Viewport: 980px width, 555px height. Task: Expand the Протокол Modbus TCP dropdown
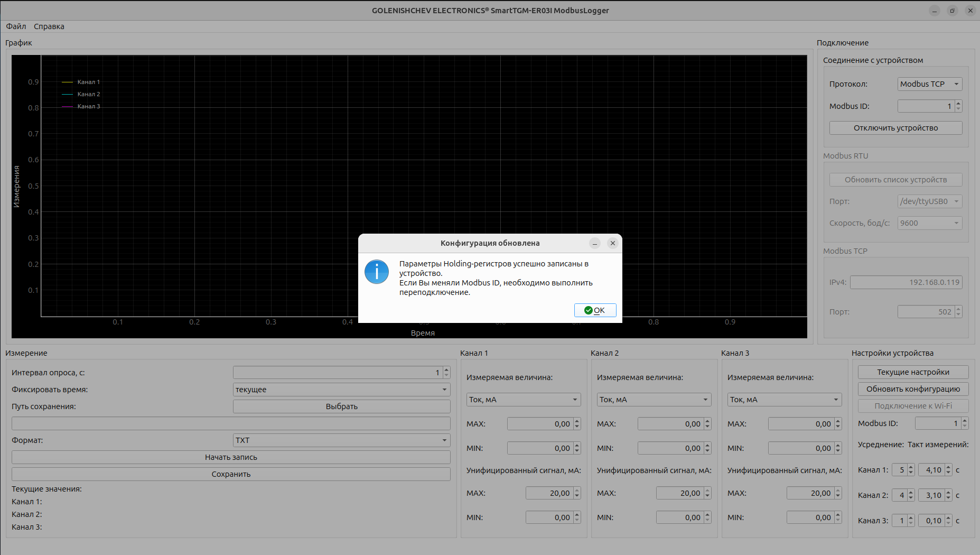click(929, 84)
